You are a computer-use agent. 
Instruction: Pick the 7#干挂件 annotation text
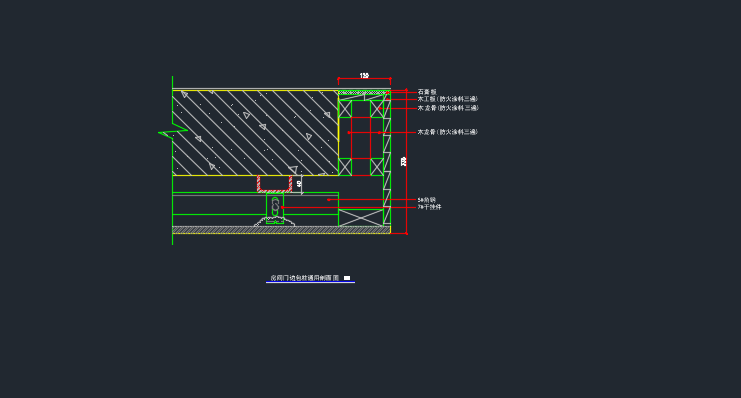429,207
